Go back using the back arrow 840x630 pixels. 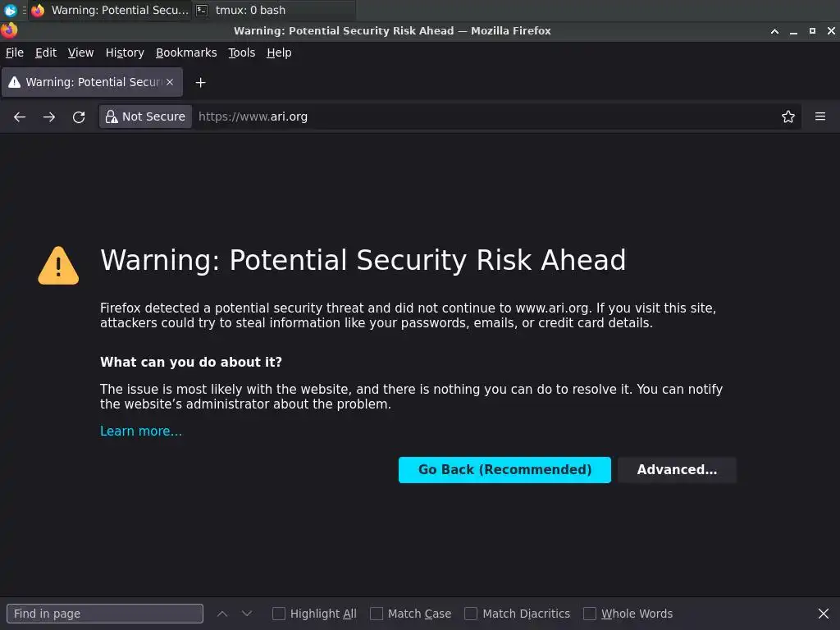[x=20, y=116]
